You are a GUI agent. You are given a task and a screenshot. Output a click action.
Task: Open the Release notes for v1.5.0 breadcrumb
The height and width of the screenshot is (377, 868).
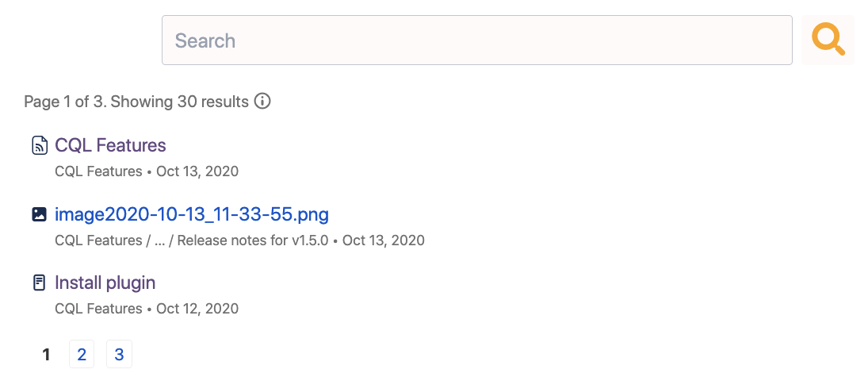point(253,240)
